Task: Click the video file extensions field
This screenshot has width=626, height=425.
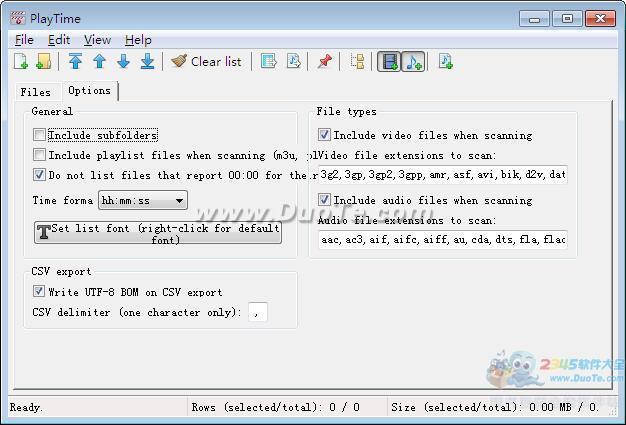Action: [x=443, y=175]
